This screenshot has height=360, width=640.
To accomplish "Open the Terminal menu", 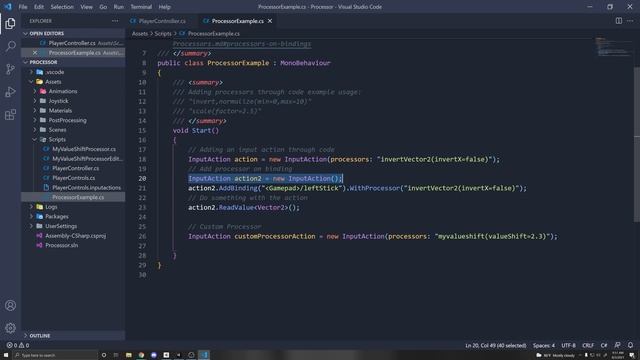I will (x=141, y=7).
